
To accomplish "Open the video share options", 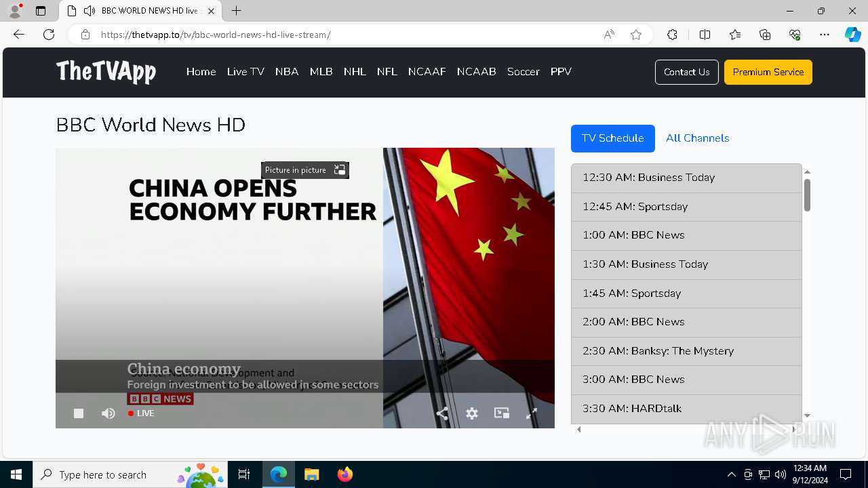I will [442, 413].
